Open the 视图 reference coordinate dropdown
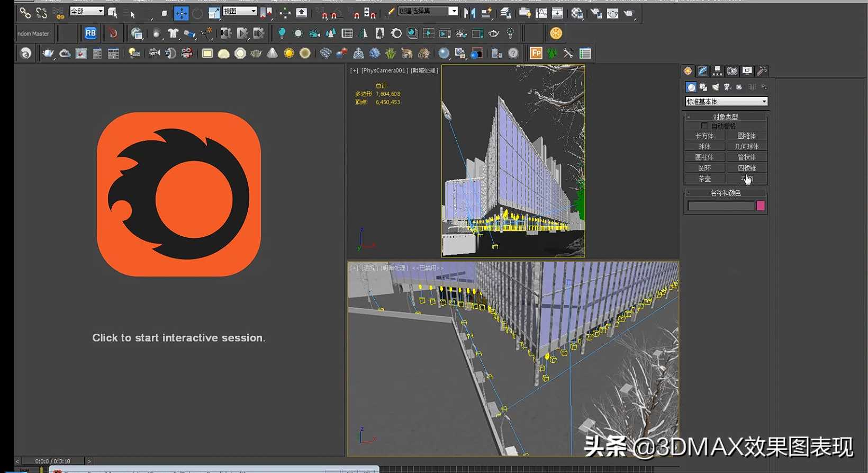The height and width of the screenshot is (473, 868). coord(240,11)
